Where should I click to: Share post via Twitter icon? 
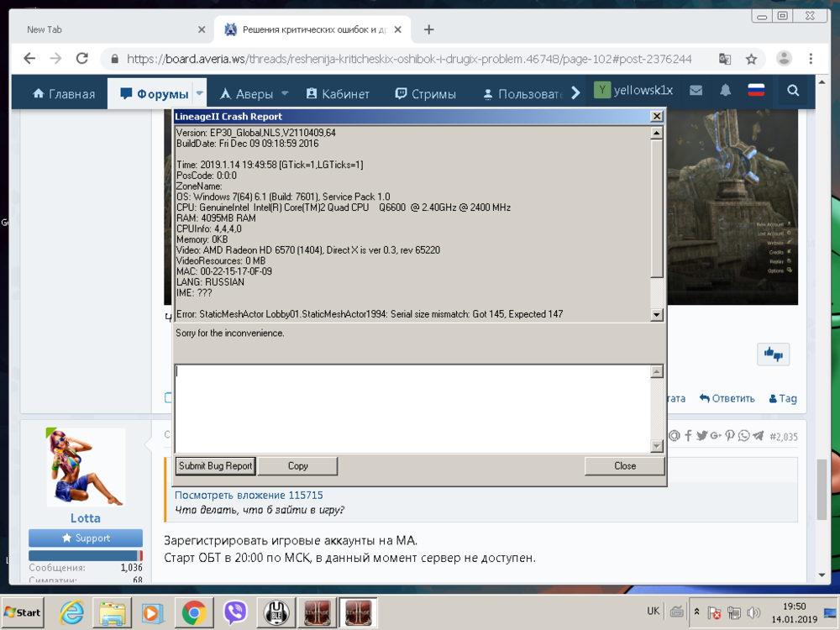[x=701, y=435]
